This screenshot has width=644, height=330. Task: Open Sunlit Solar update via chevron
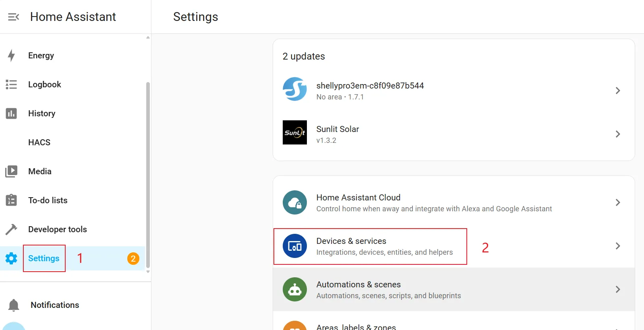coord(617,134)
